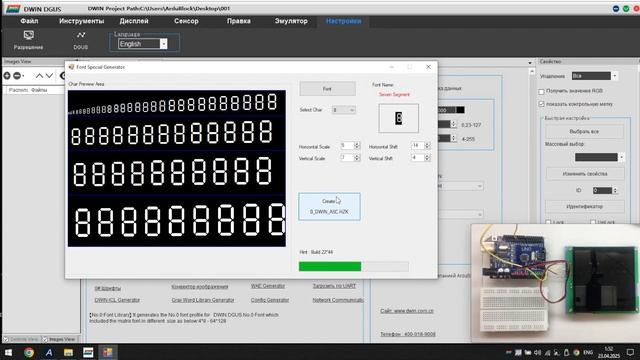Open the Config Generator link
640x360 pixels.
(x=270, y=300)
